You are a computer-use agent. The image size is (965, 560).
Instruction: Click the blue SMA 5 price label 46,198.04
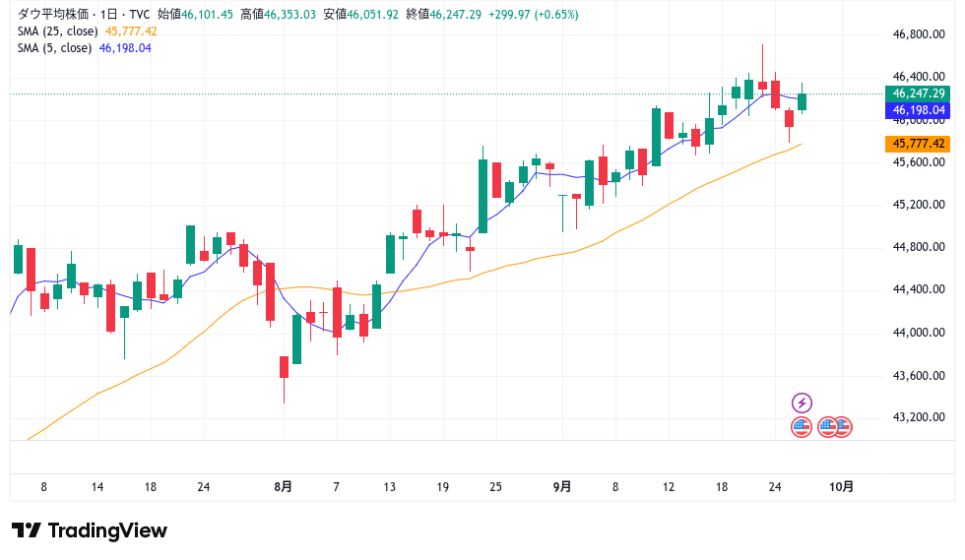tap(918, 110)
